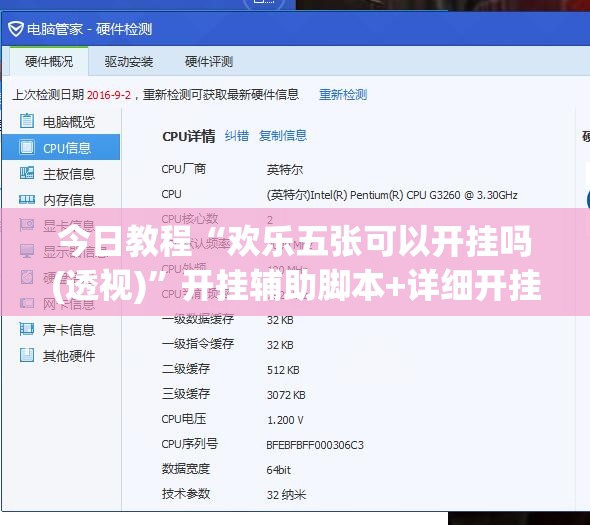
Task: Open the 驱动安装 tab
Action: (129, 62)
